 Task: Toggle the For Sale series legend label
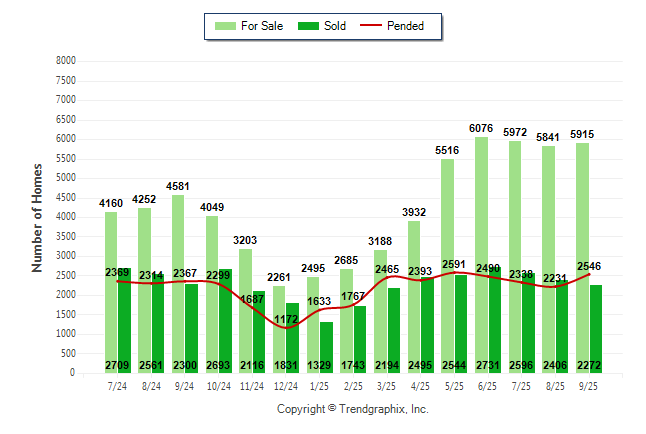pyautogui.click(x=261, y=26)
